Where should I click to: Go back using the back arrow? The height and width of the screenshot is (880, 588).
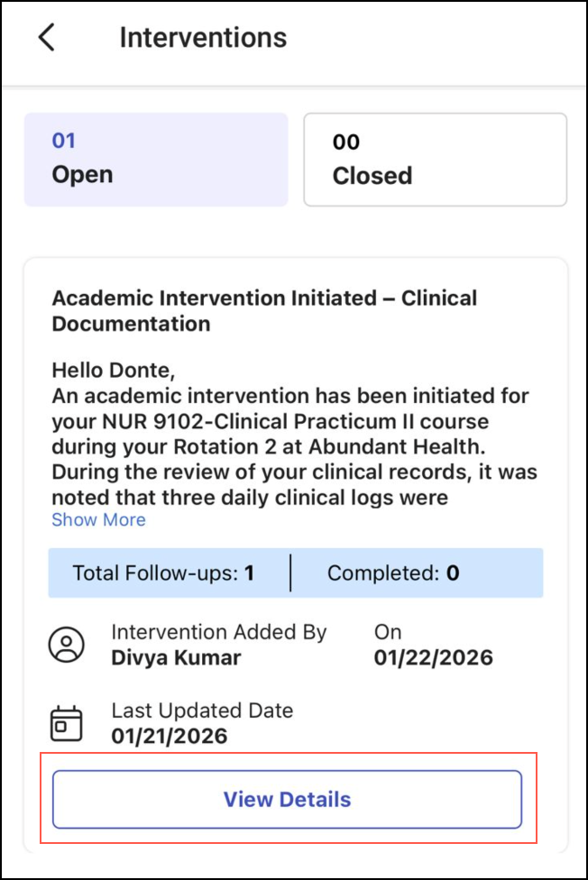(x=47, y=38)
